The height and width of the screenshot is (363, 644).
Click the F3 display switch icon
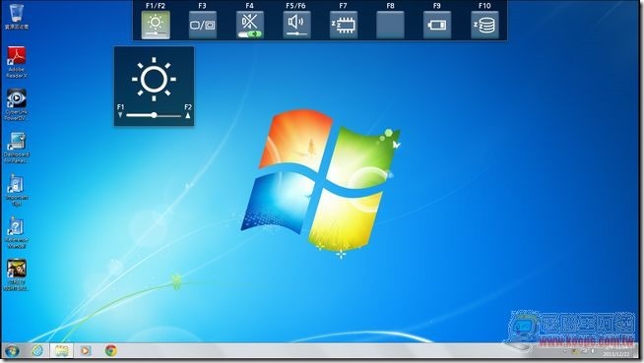[x=203, y=25]
